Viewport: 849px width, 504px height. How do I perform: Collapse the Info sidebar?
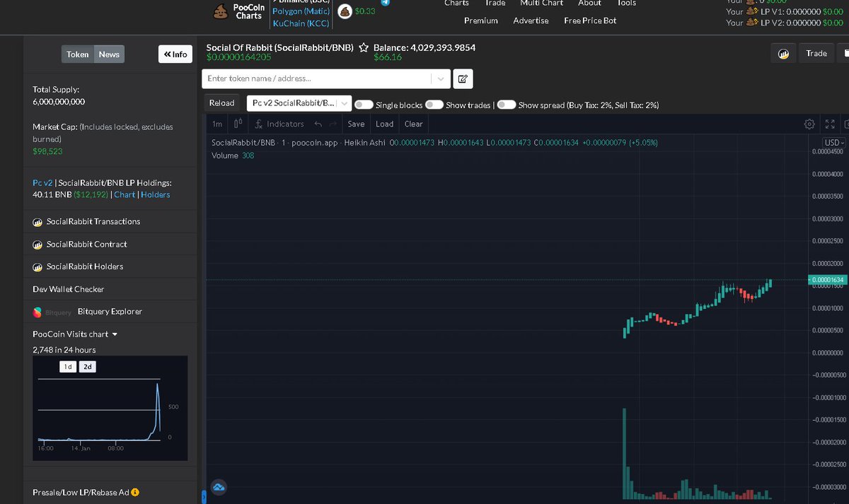[175, 54]
